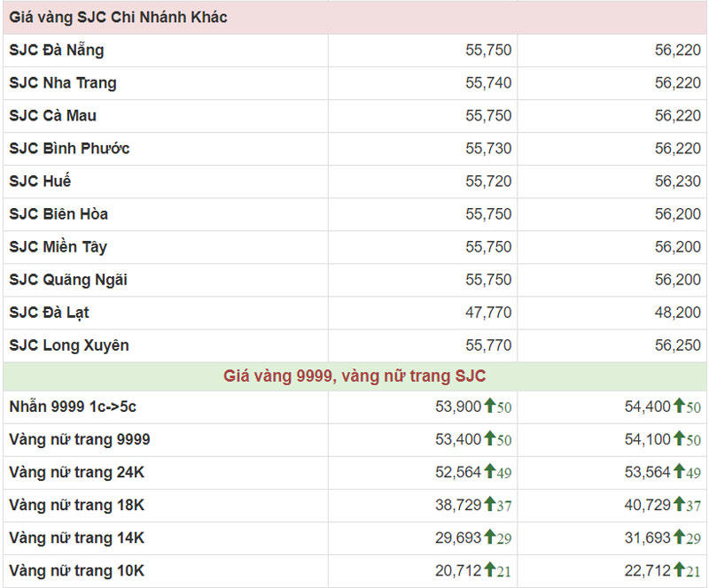Click the up arrow next to 53,400
Image resolution: width=709 pixels, height=588 pixels.
pyautogui.click(x=489, y=439)
